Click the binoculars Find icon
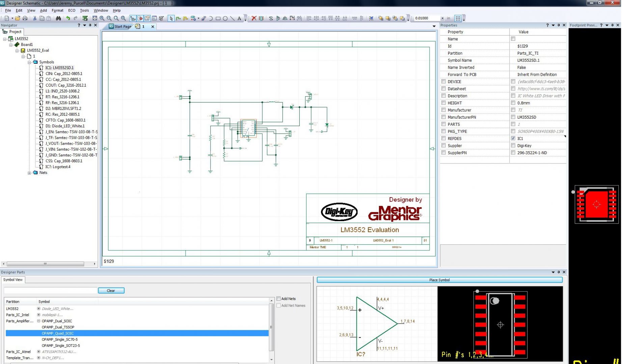Viewport: 622px width, 364px height. [x=58, y=18]
